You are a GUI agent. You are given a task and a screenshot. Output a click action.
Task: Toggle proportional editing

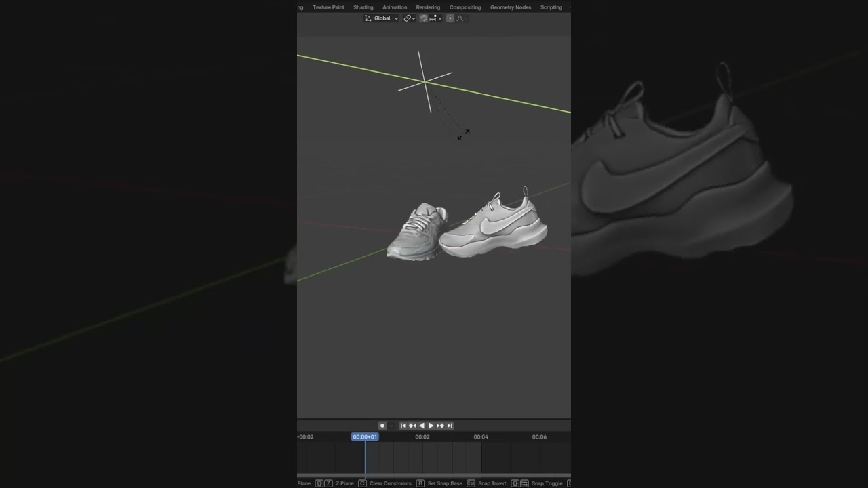[x=450, y=18]
